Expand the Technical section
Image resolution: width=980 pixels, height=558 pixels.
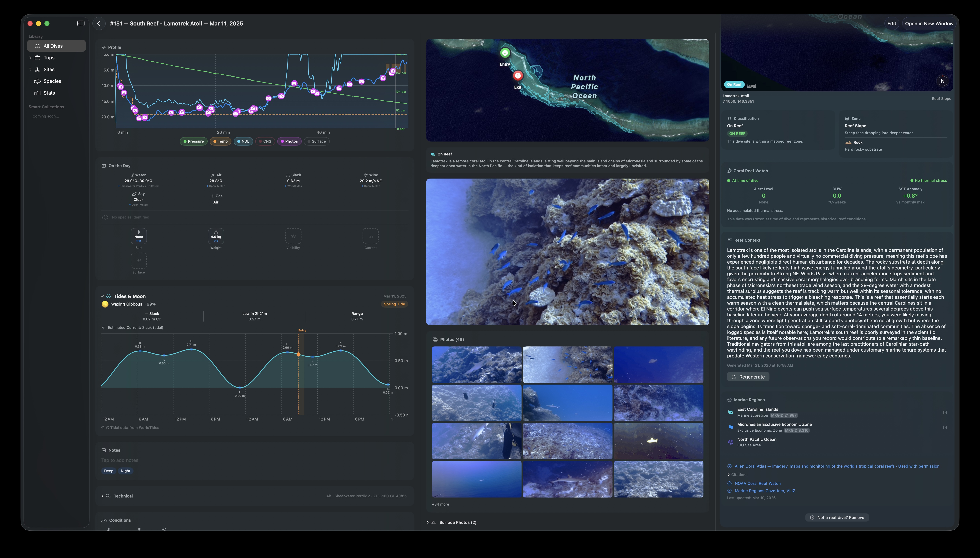[102, 496]
